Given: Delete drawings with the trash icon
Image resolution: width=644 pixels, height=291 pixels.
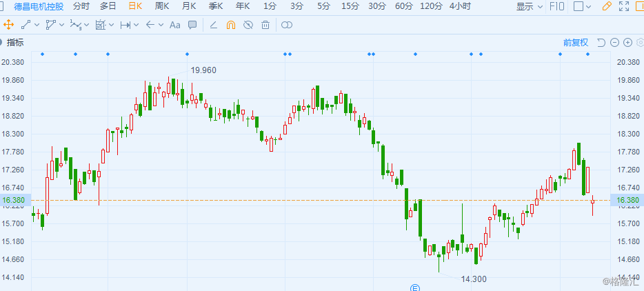Looking at the screenshot, I should 265,25.
